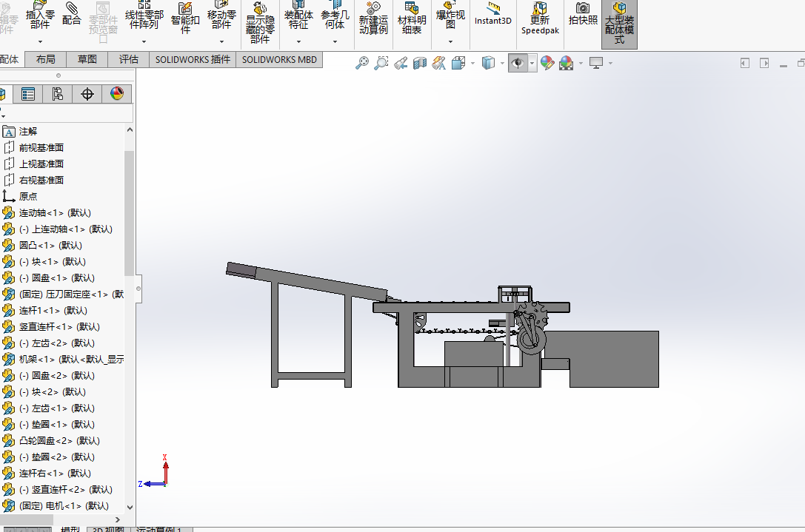This screenshot has width=805, height=532.
Task: Click the 配合 (Mate) paperclip tool
Action: pyautogui.click(x=72, y=15)
